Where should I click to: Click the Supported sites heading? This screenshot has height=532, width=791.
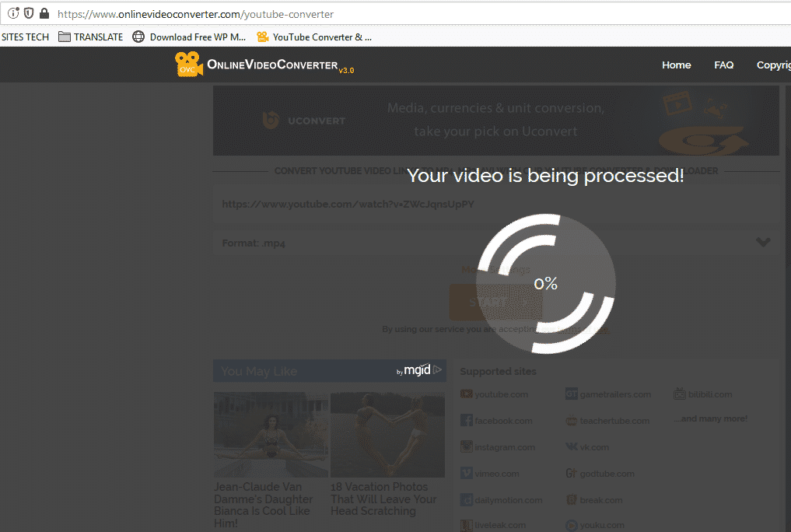pos(498,371)
